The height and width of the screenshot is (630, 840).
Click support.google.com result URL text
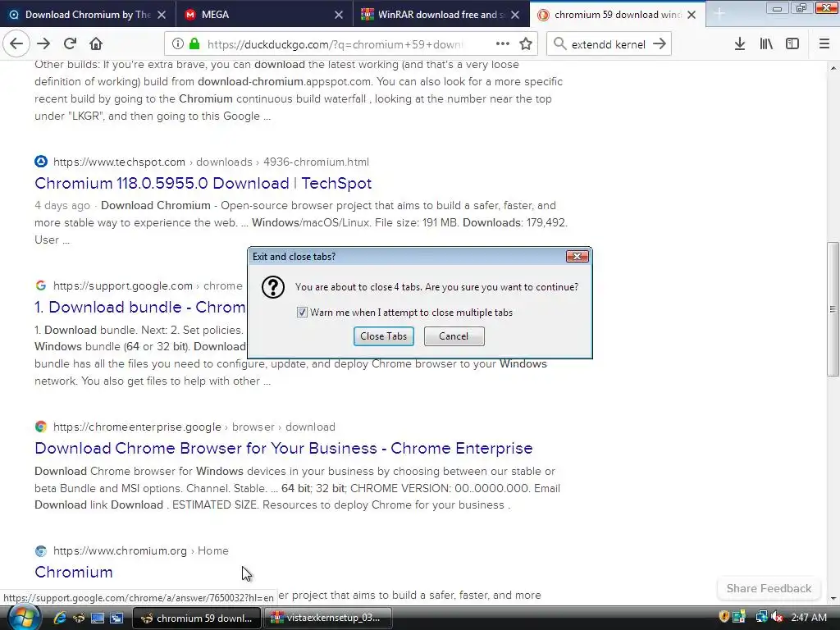coord(148,285)
